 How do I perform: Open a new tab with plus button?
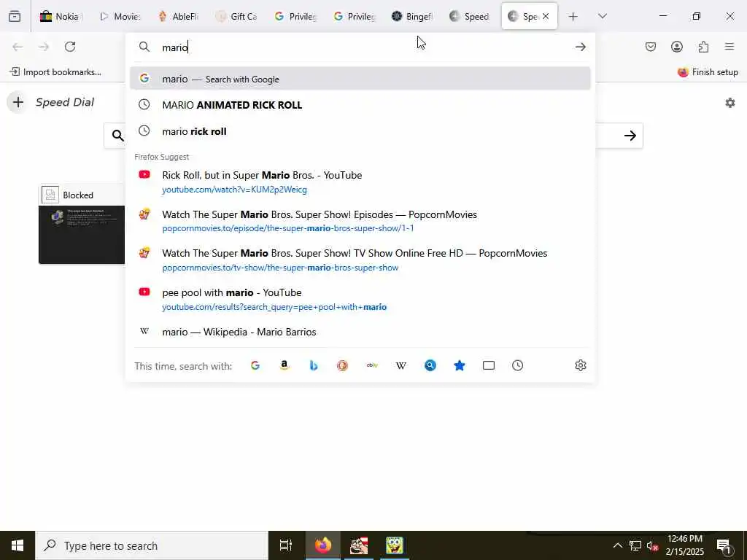point(573,17)
